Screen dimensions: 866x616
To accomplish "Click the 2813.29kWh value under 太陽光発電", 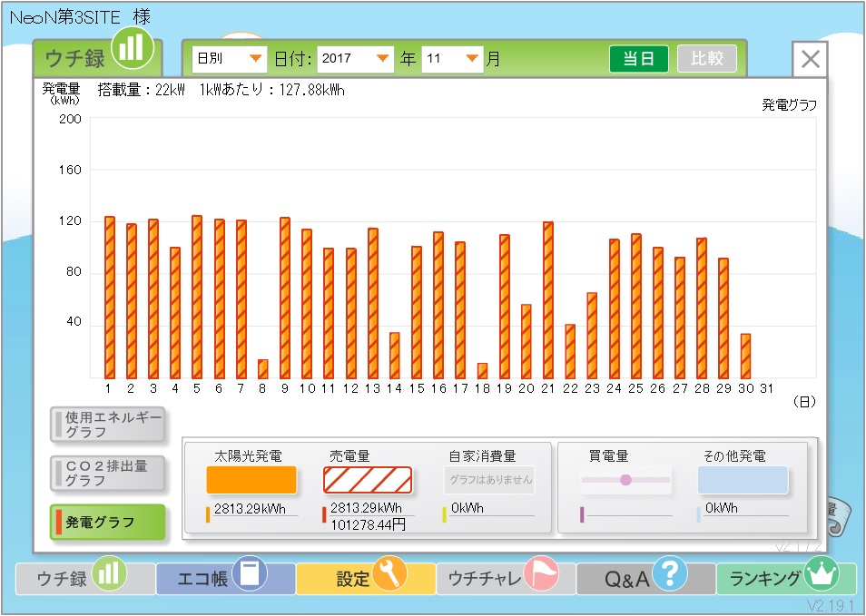I will pos(250,509).
